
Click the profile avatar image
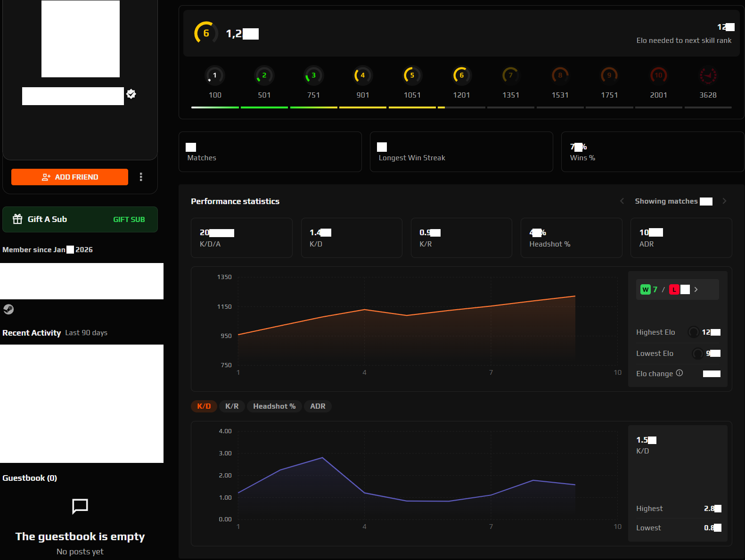[81, 39]
